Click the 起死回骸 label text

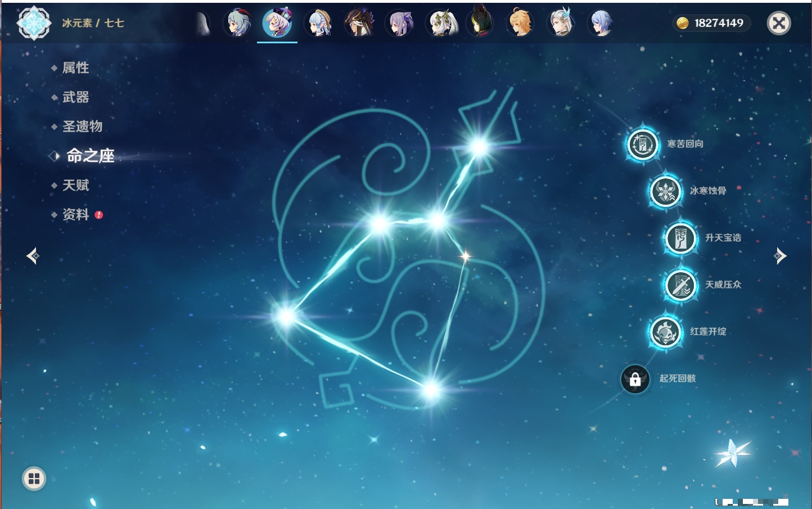point(678,379)
